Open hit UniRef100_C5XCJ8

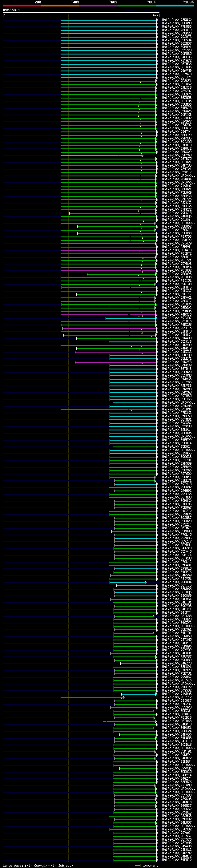click(176, 342)
